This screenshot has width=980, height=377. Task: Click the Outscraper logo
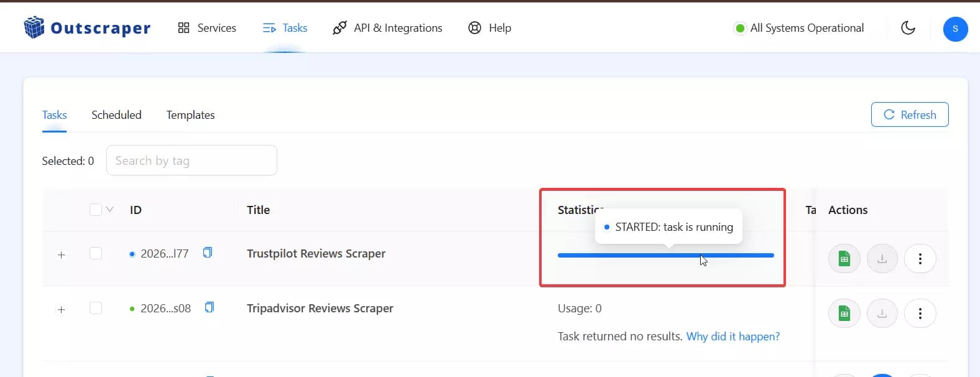(x=87, y=28)
